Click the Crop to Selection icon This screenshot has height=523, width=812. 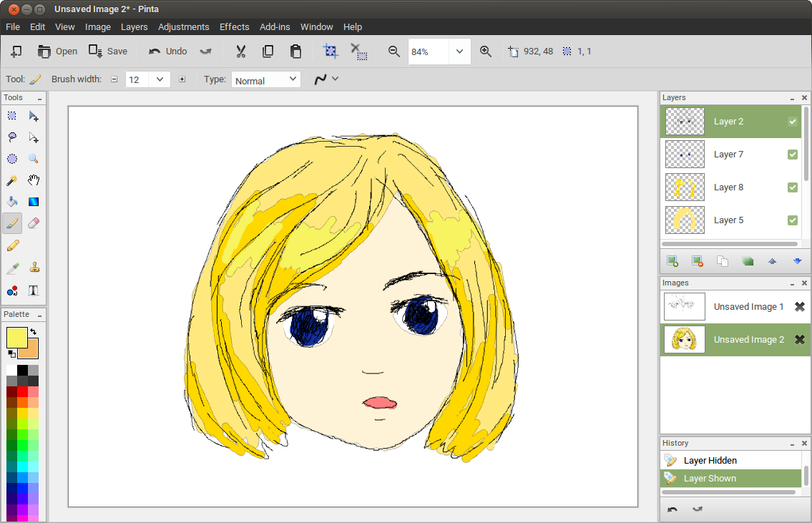point(331,52)
